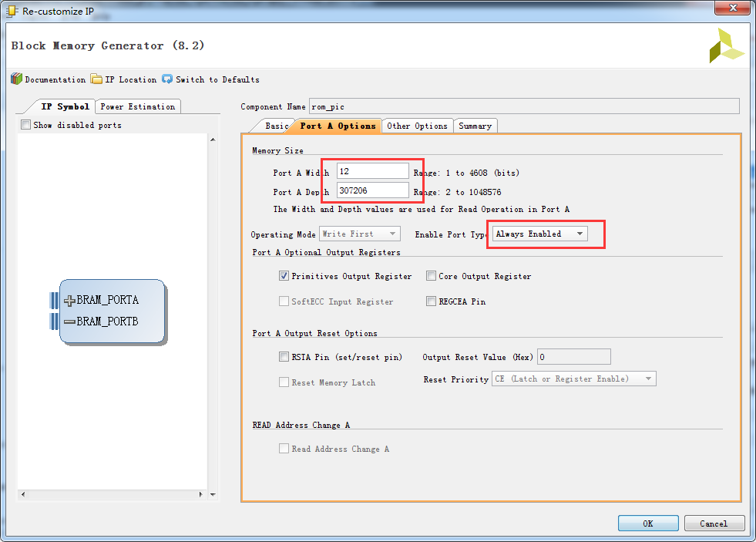Switch to Power Estimation tab
The image size is (756, 542).
pyautogui.click(x=138, y=106)
